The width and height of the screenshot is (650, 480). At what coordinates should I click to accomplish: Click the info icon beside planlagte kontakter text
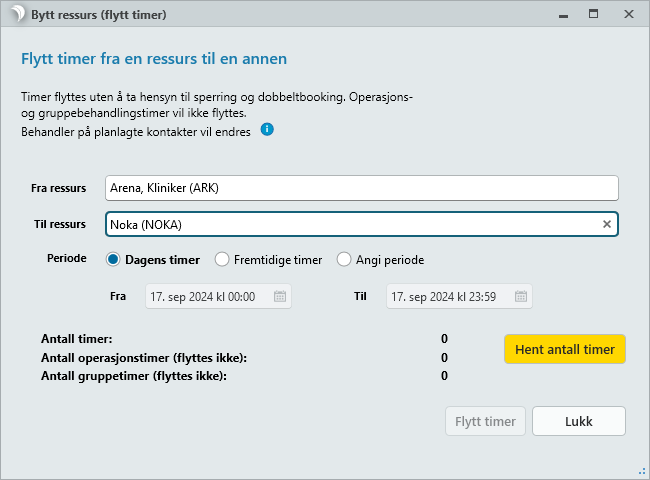[267, 130]
